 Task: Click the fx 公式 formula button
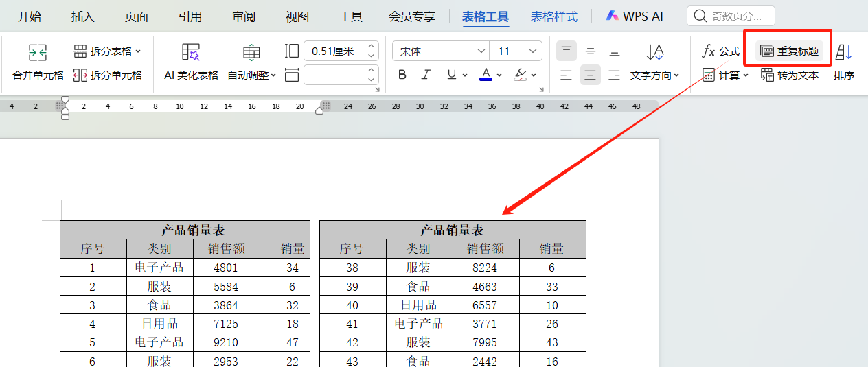(720, 51)
